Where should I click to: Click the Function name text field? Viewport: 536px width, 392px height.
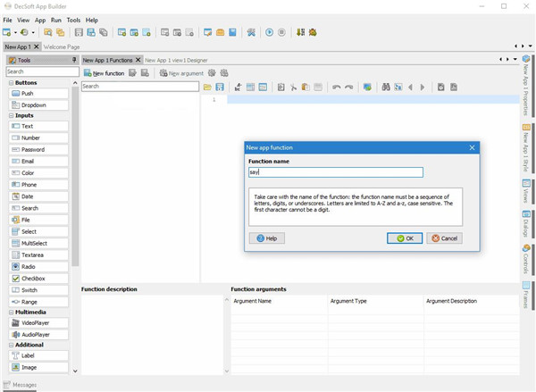click(x=335, y=171)
